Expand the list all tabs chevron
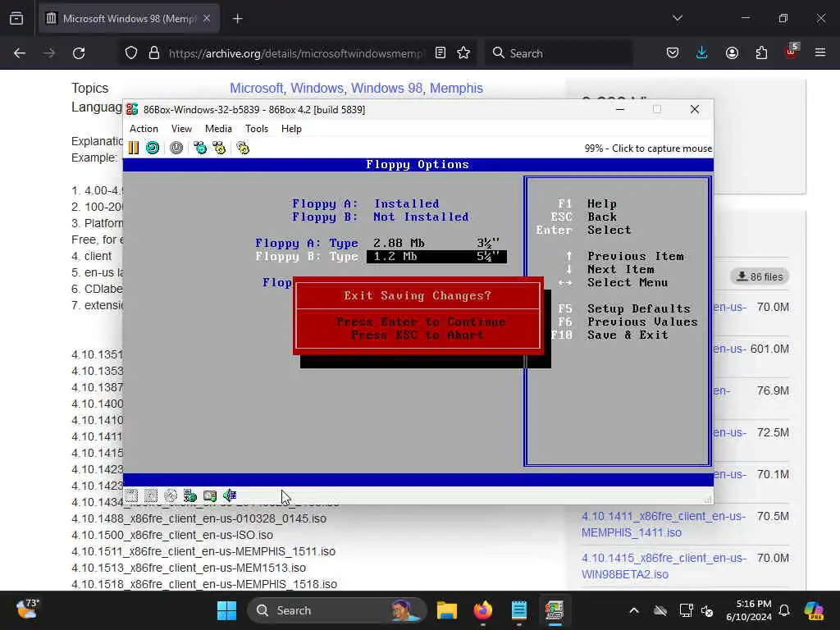The width and height of the screenshot is (840, 630). click(677, 18)
